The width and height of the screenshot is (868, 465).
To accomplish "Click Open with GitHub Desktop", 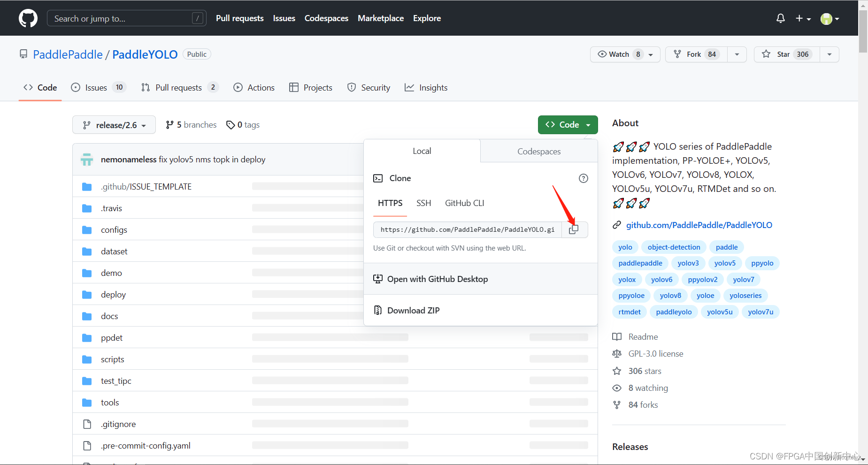I will pyautogui.click(x=481, y=279).
